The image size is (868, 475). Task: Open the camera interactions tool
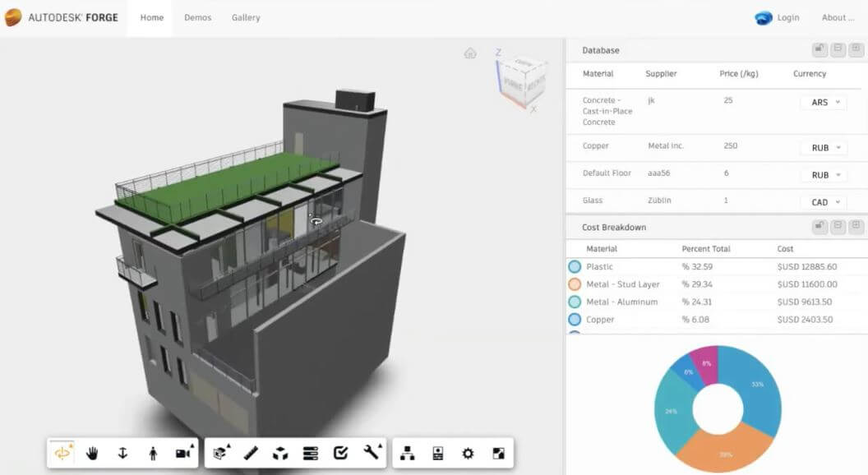[x=182, y=451]
